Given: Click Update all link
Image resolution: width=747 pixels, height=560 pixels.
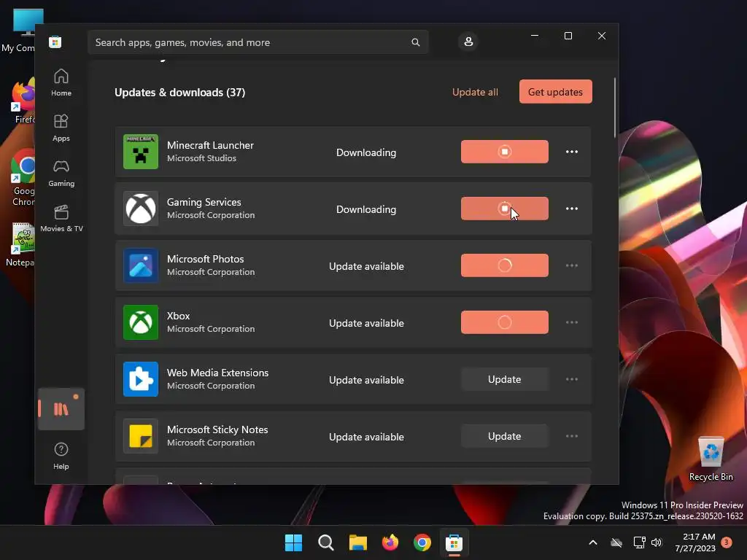Looking at the screenshot, I should (475, 93).
